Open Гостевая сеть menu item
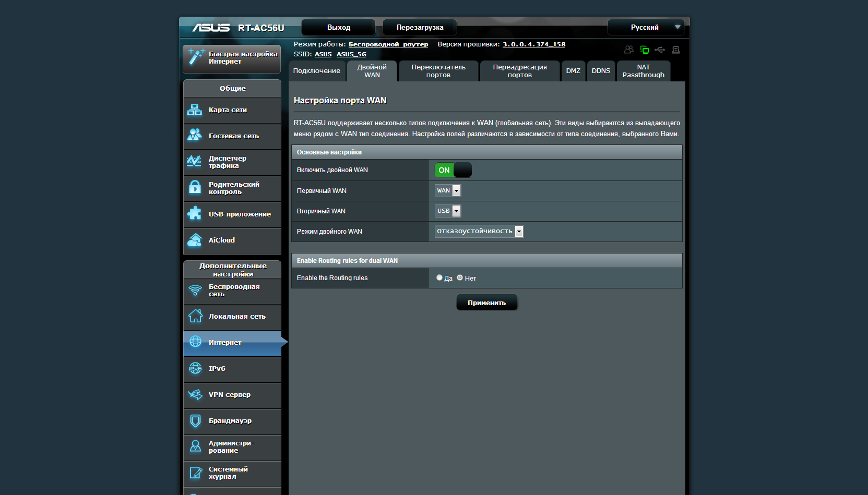Viewport: 868px width, 495px height. coord(232,136)
